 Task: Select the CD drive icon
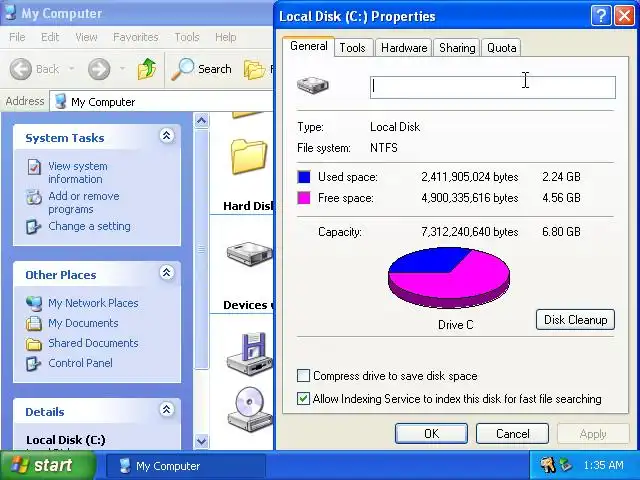click(250, 409)
